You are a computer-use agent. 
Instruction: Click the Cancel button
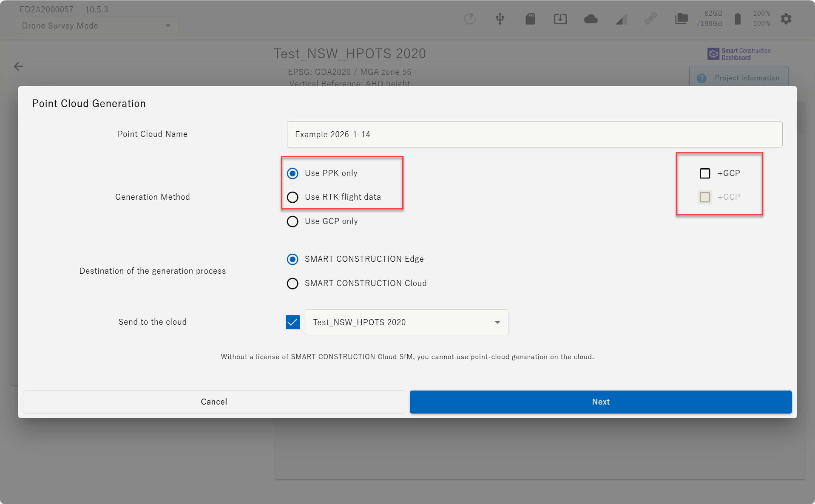point(214,402)
